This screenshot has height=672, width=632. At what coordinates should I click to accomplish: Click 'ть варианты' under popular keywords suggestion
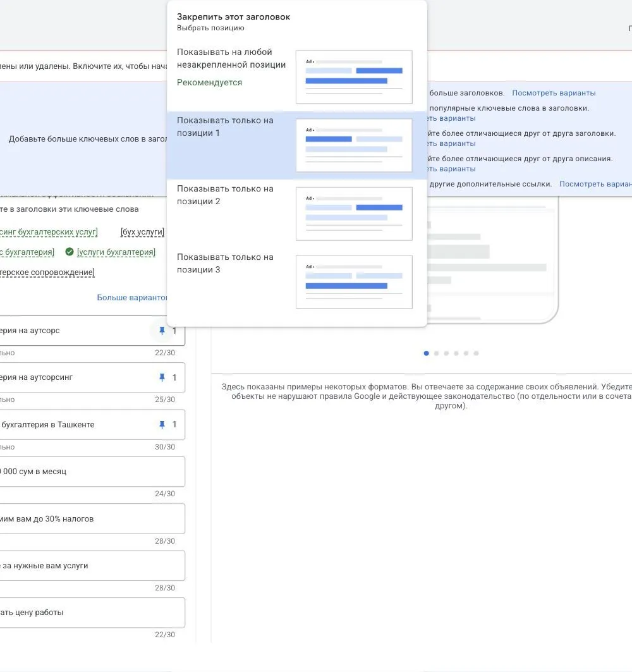click(x=451, y=118)
